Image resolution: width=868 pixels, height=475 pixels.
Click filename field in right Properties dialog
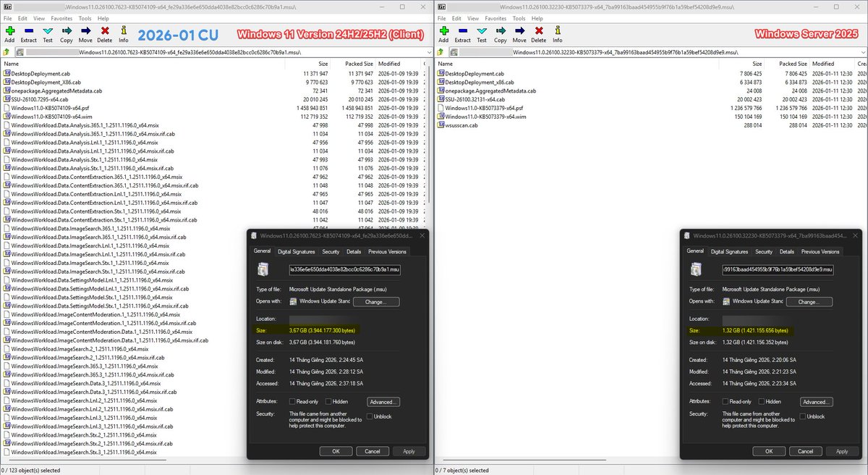(x=778, y=269)
